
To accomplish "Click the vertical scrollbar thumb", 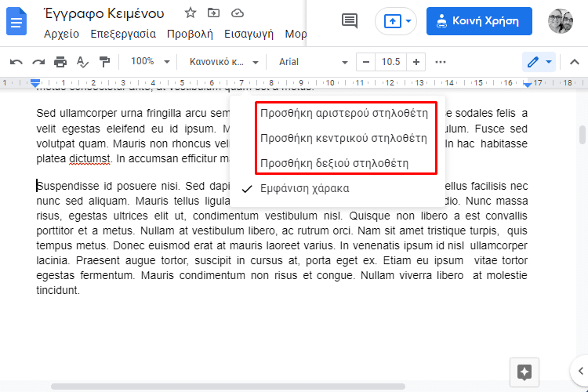I will (582, 135).
